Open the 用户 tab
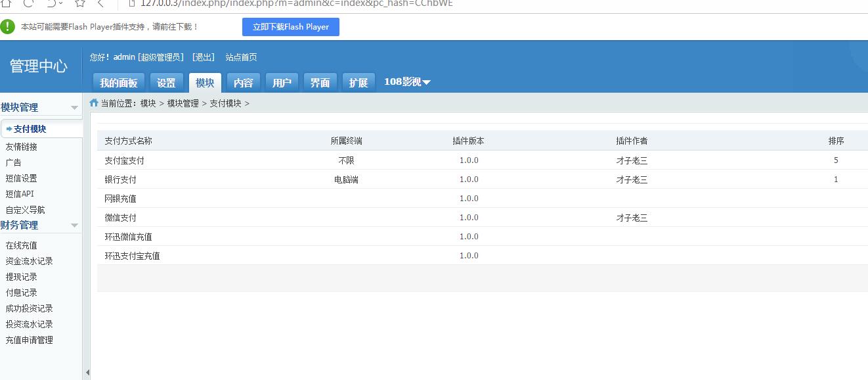The height and width of the screenshot is (380, 868). tap(282, 83)
